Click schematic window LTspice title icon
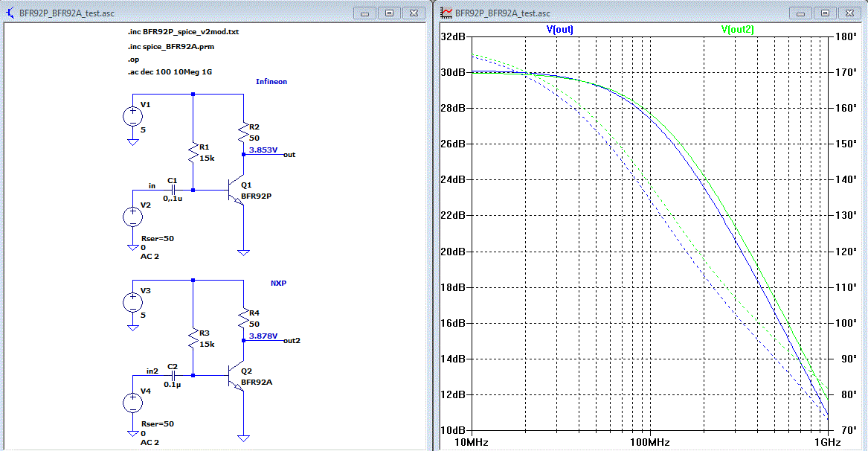The width and height of the screenshot is (868, 451). point(10,12)
